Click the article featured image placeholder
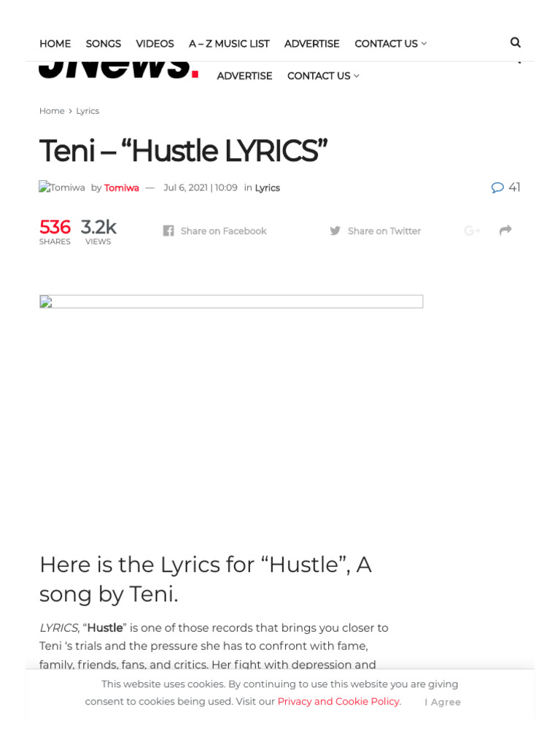The height and width of the screenshot is (747, 560). [231, 301]
